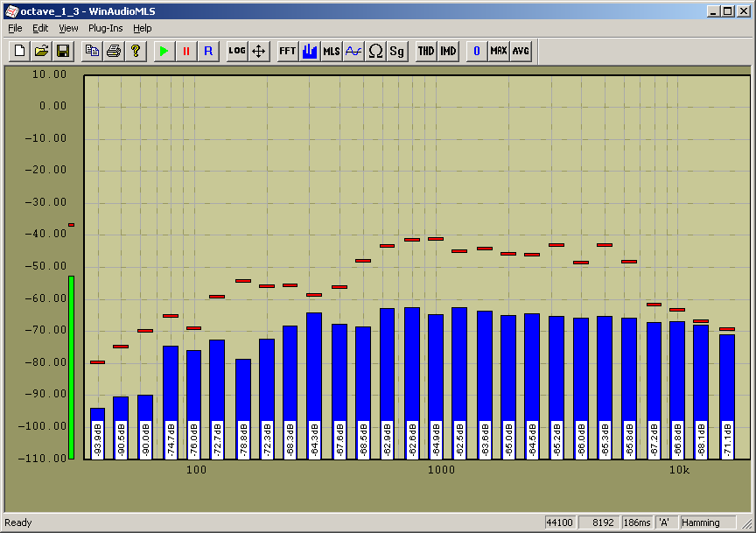Enable the THD measurement button

coord(425,51)
